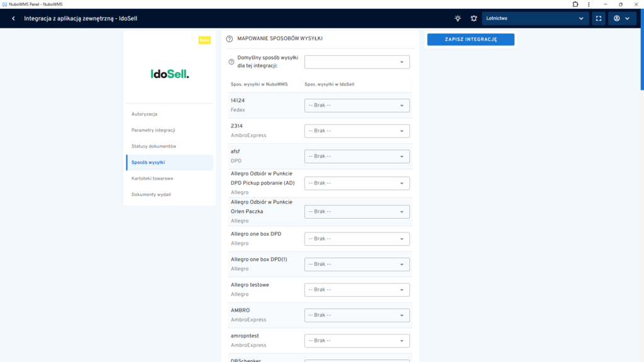Expand the dropdown for Allegro testowe
This screenshot has width=644, height=362.
[357, 290]
